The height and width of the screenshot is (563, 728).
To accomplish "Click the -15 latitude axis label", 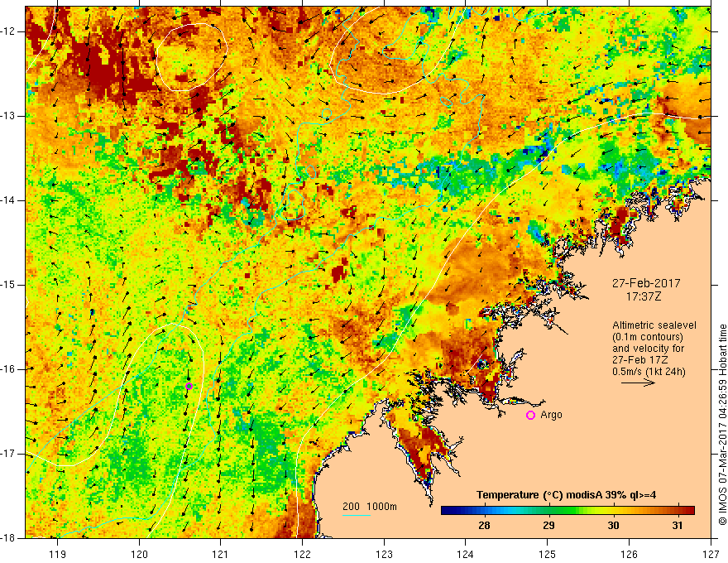I will pyautogui.click(x=8, y=285).
